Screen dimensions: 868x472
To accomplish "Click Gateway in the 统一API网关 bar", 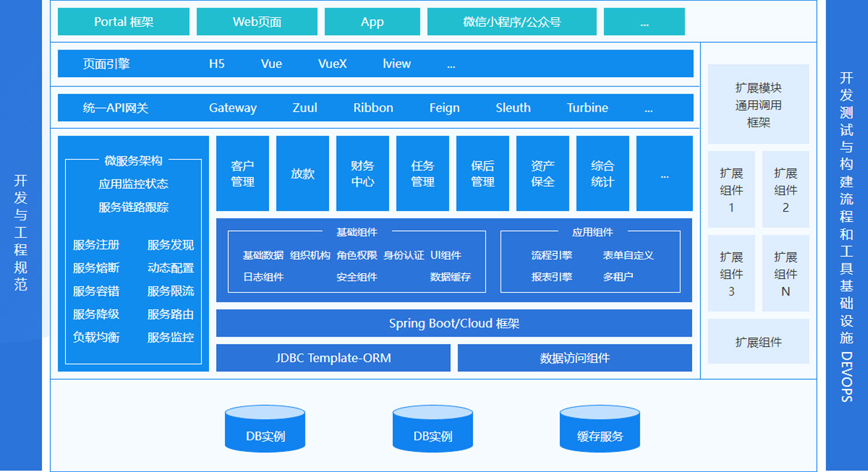I will coord(233,108).
